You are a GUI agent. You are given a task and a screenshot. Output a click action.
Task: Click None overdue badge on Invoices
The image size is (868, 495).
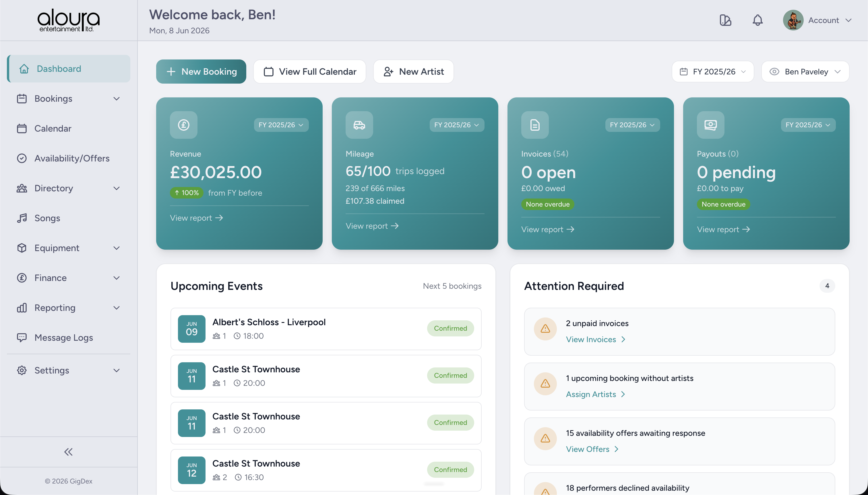pos(548,204)
